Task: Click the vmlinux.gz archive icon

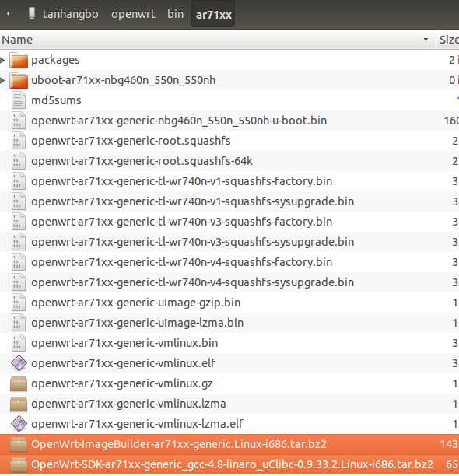Action: tap(19, 383)
